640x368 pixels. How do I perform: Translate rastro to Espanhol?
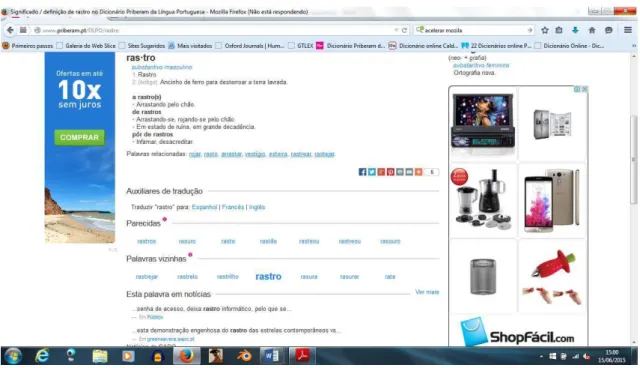[x=204, y=207]
